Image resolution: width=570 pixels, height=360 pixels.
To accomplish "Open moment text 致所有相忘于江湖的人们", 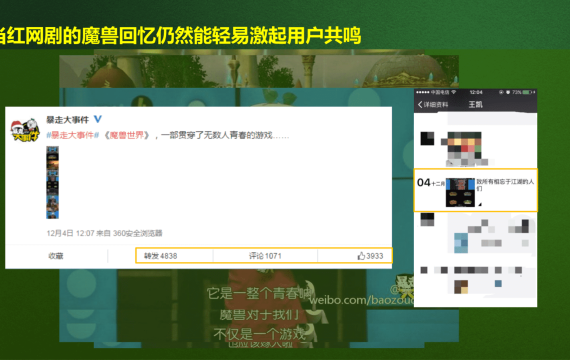I will point(505,184).
